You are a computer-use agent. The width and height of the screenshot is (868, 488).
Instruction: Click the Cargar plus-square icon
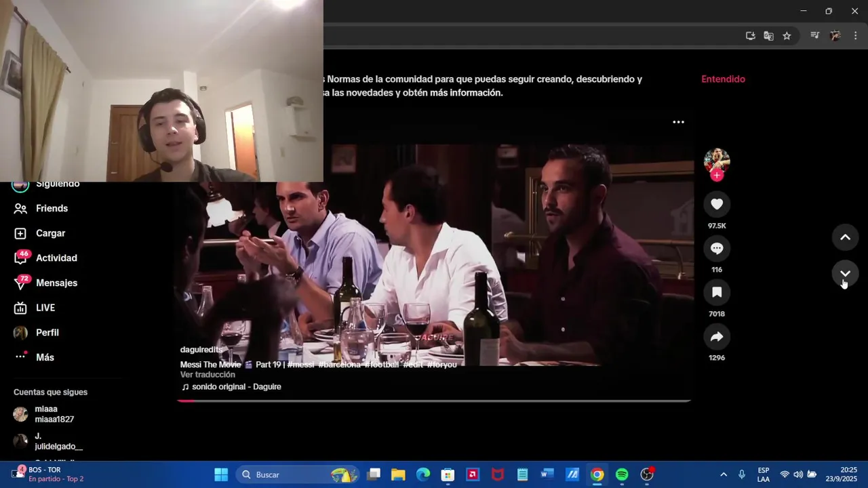click(20, 233)
